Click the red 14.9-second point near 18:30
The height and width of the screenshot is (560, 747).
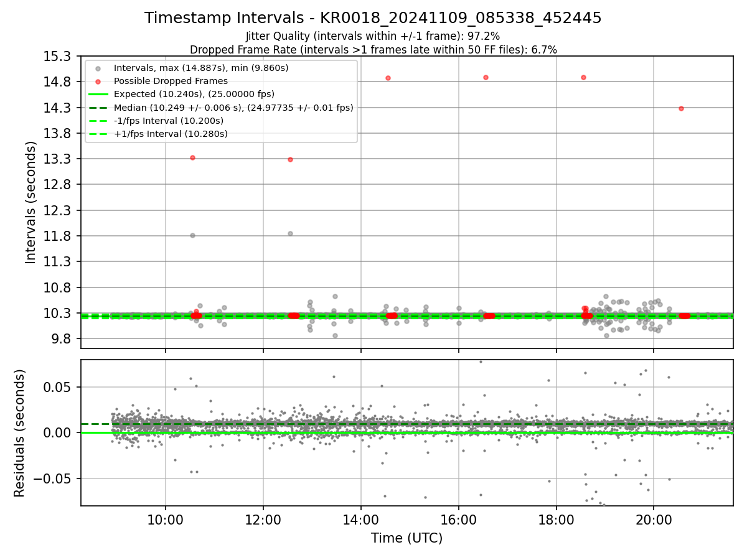pos(583,77)
